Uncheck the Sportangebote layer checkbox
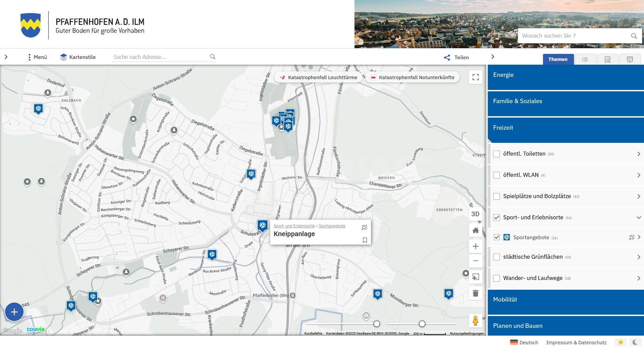 [x=497, y=237]
